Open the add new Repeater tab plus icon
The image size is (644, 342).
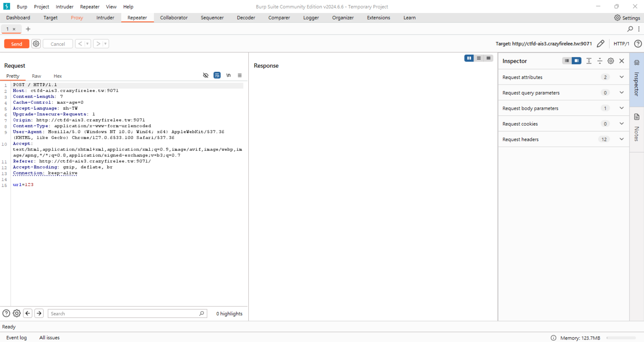(28, 29)
